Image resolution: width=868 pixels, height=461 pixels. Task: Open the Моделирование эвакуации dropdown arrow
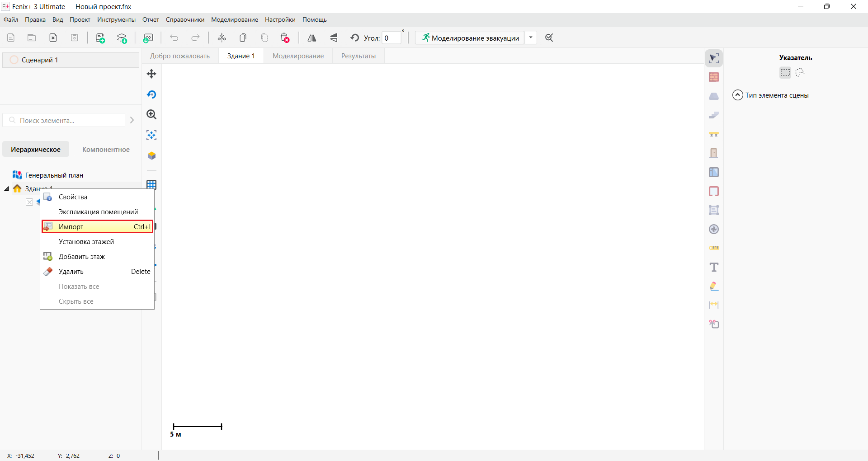(x=531, y=38)
